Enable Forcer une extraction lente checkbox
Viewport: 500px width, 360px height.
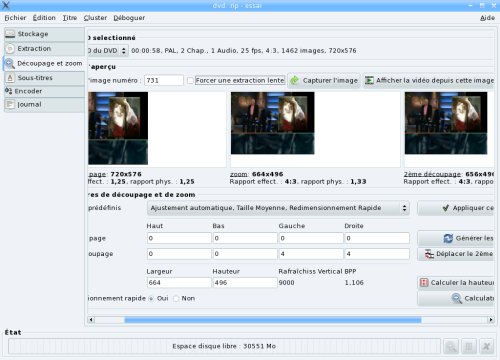(x=190, y=80)
